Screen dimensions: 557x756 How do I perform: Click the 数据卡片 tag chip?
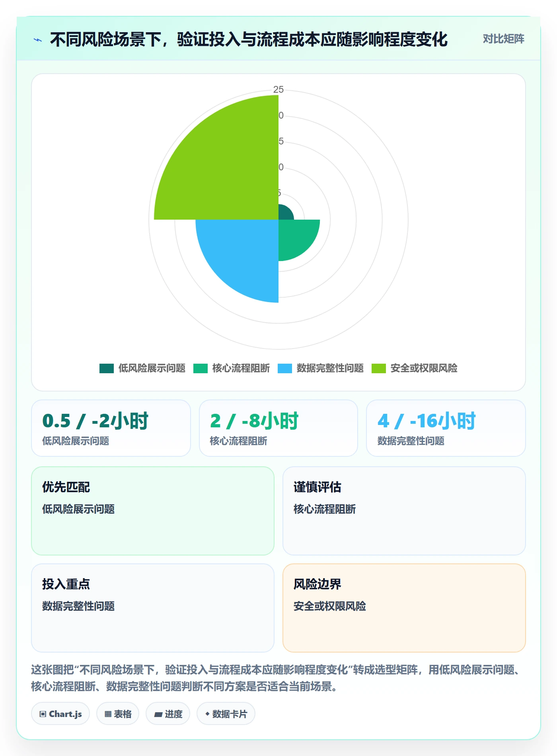click(226, 714)
